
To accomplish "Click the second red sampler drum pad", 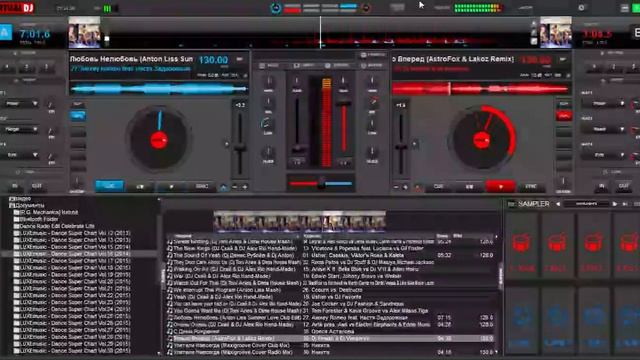I will [x=557, y=246].
